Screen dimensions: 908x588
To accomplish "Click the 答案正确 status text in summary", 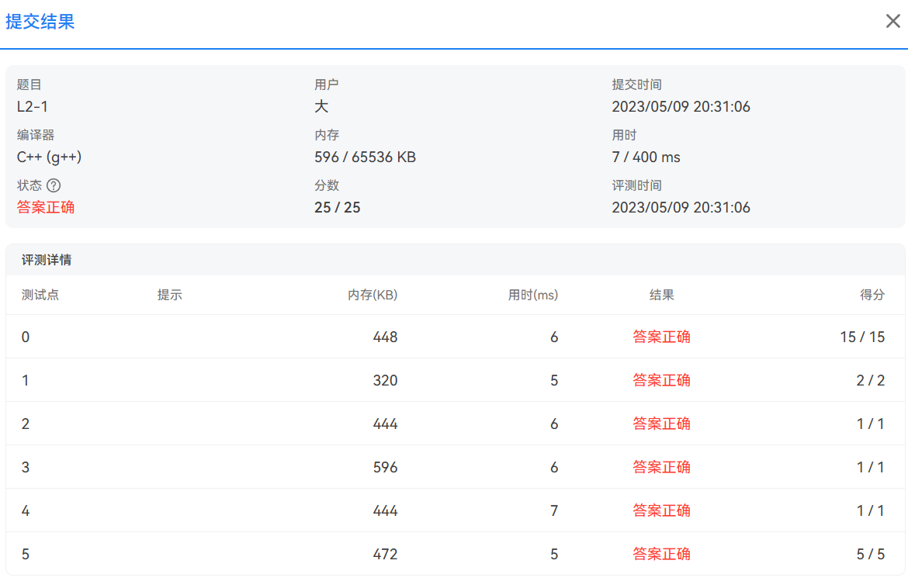I will click(x=46, y=207).
